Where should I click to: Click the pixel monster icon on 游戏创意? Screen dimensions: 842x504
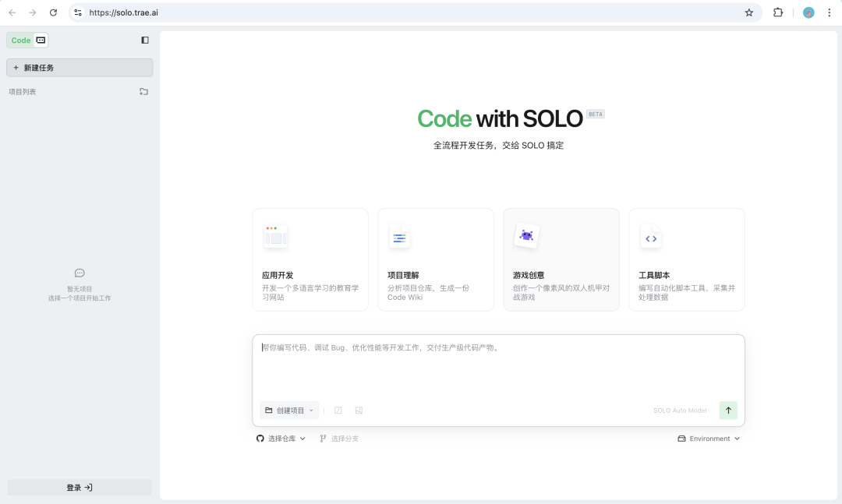click(526, 235)
